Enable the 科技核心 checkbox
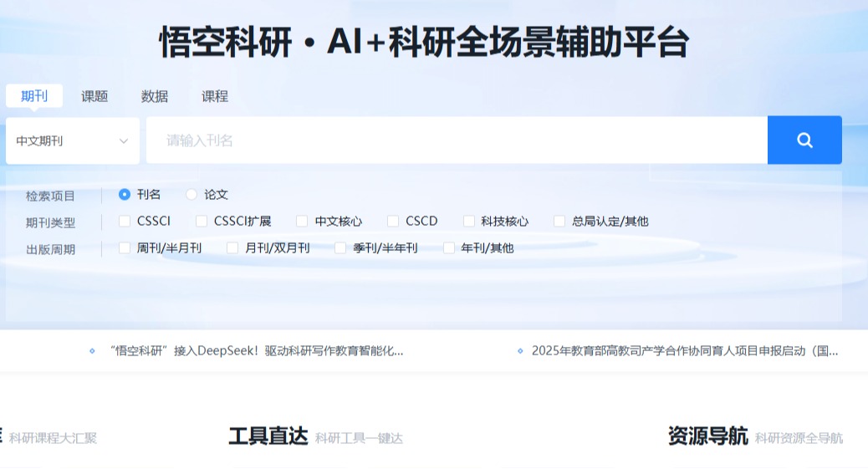This screenshot has width=868, height=469. pyautogui.click(x=468, y=222)
